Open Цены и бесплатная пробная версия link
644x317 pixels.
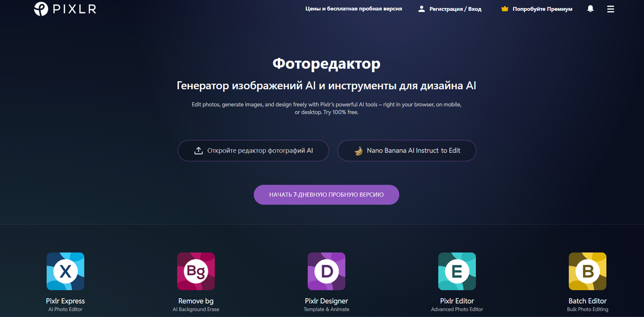click(354, 9)
